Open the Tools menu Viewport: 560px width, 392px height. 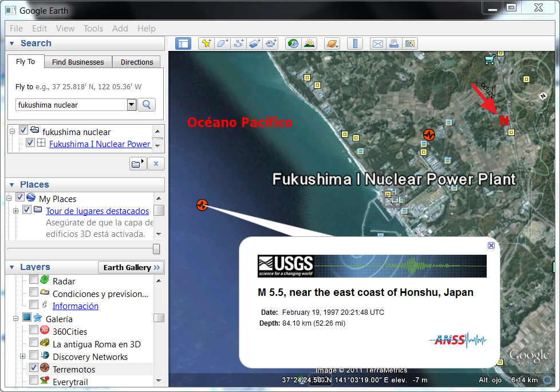coord(93,29)
